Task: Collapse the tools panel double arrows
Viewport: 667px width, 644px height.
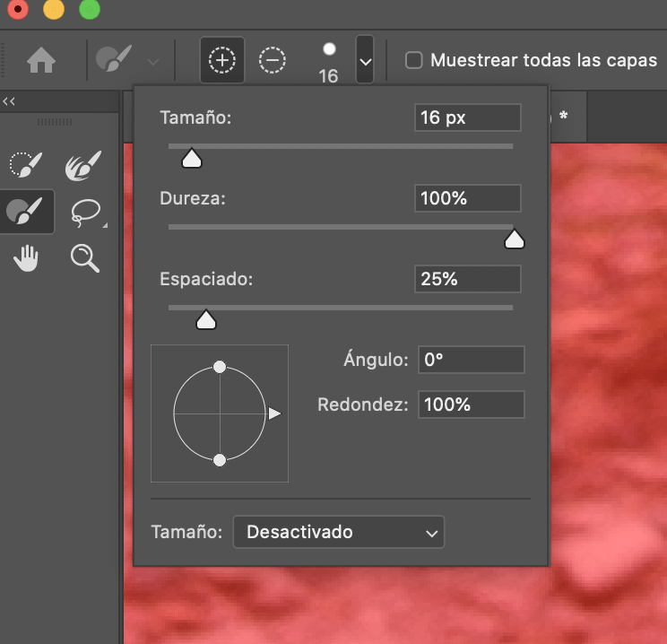Action: coord(9,101)
